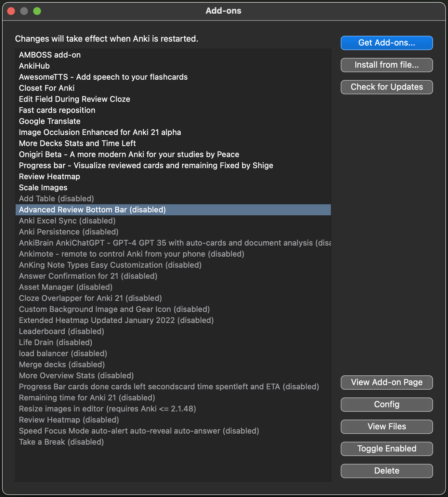Image resolution: width=448 pixels, height=497 pixels.
Task: Close the Add-ons window
Action: [11, 11]
